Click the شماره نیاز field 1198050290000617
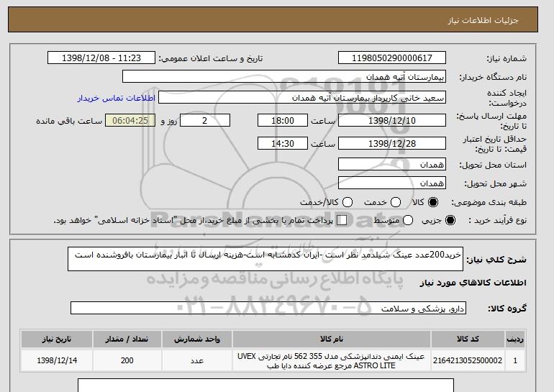 pyautogui.click(x=392, y=58)
